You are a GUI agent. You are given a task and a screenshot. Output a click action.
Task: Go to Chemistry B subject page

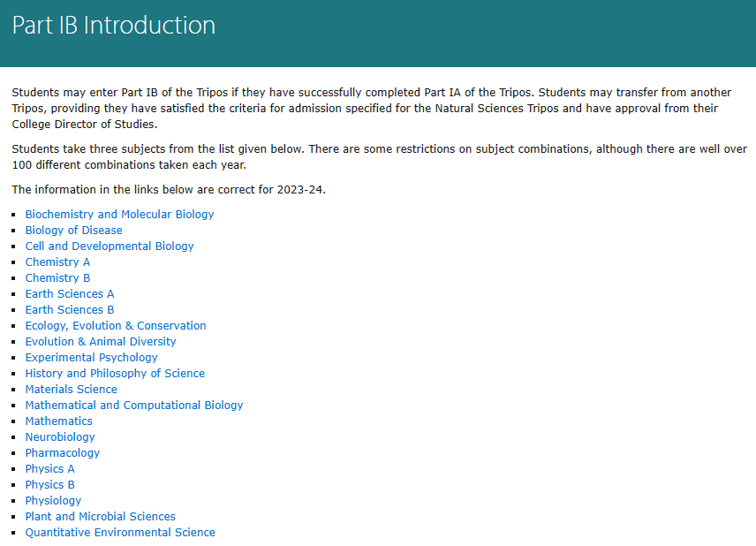[x=57, y=278]
